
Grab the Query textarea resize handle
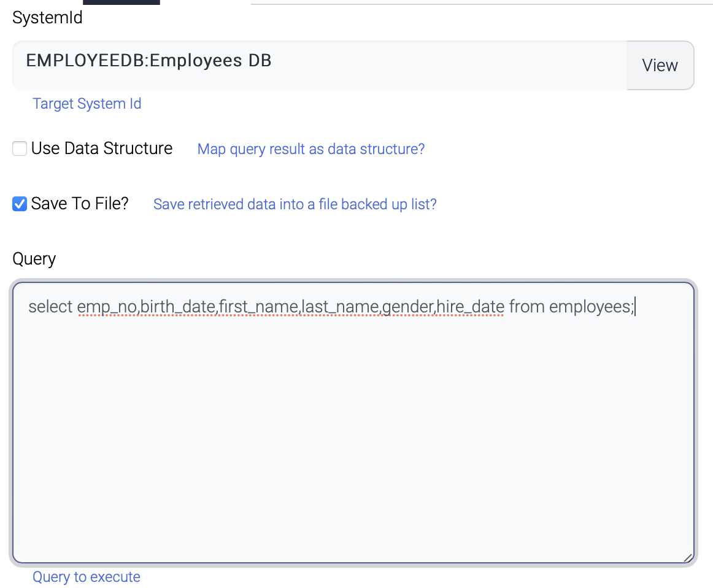687,557
